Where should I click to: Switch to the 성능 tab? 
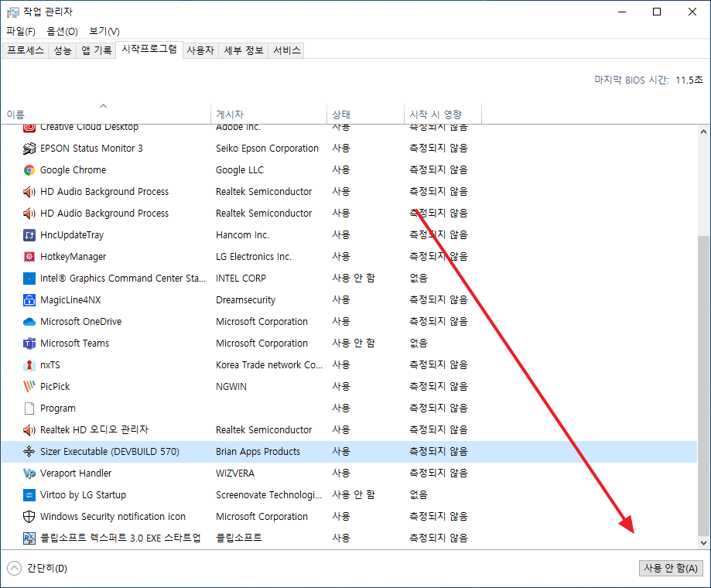[x=63, y=50]
